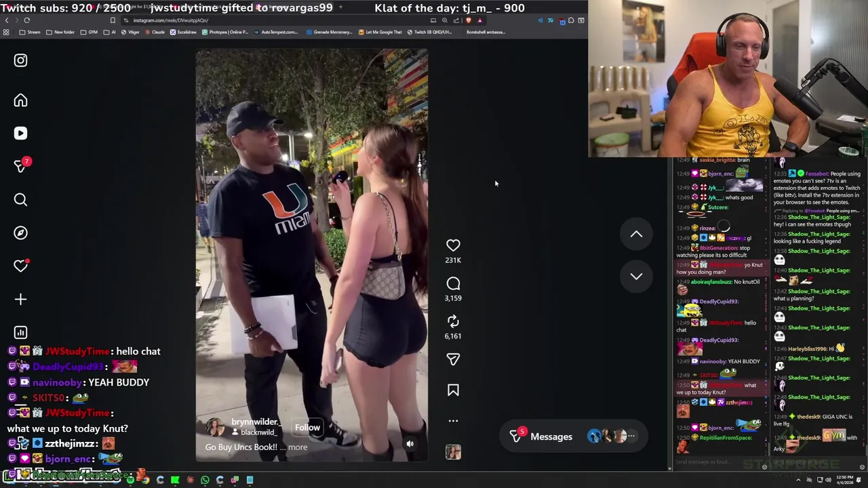Open reel more options ellipsis
This screenshot has height=488, width=868.
click(453, 421)
